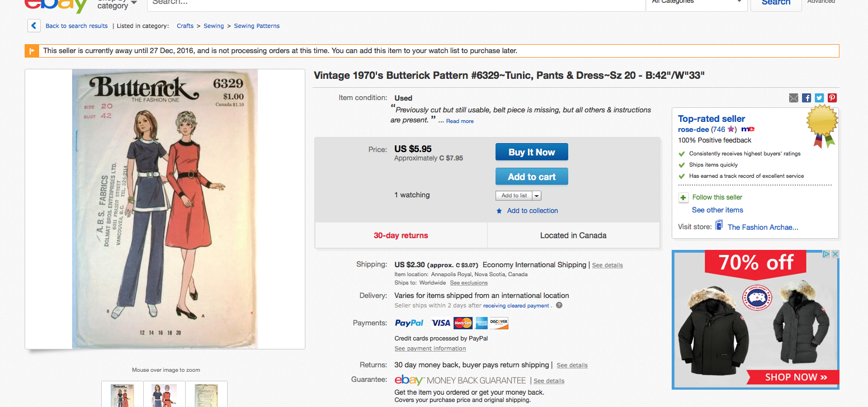The image size is (868, 407).
Task: Click the back arrow icon beside search results
Action: tap(34, 26)
